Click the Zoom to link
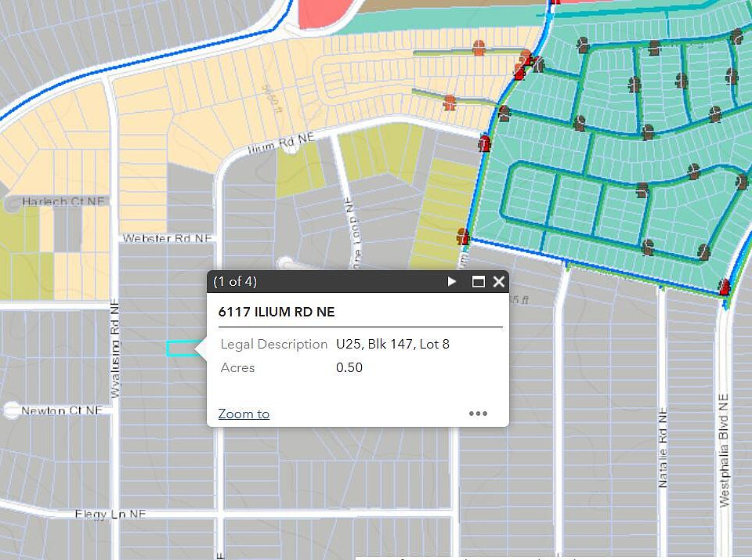752x560 pixels. (244, 414)
